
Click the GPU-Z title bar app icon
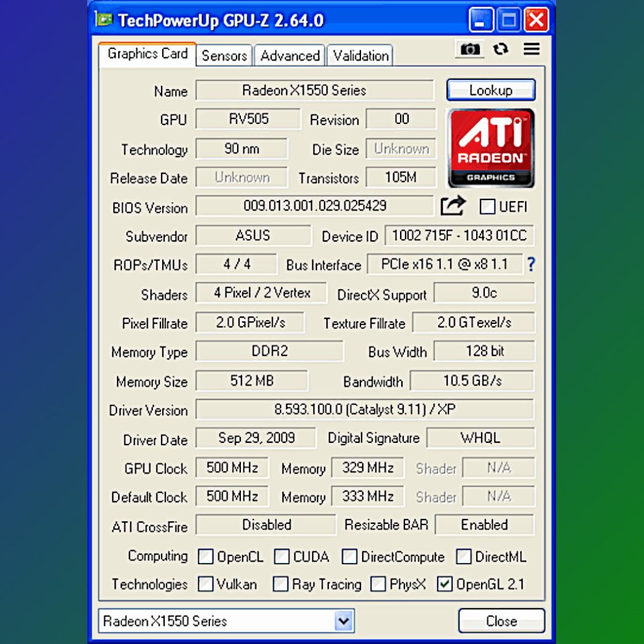click(x=103, y=19)
